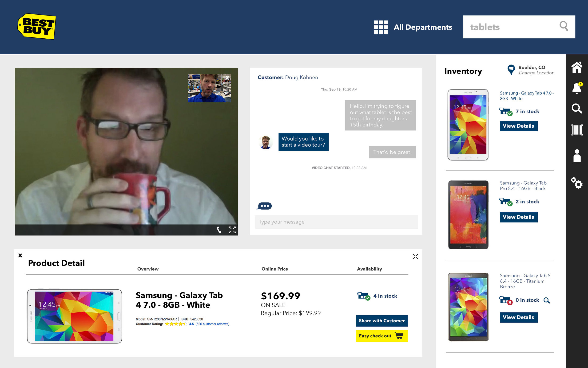This screenshot has height=368, width=588.
Task: Click the Change Location link
Action: tap(536, 73)
